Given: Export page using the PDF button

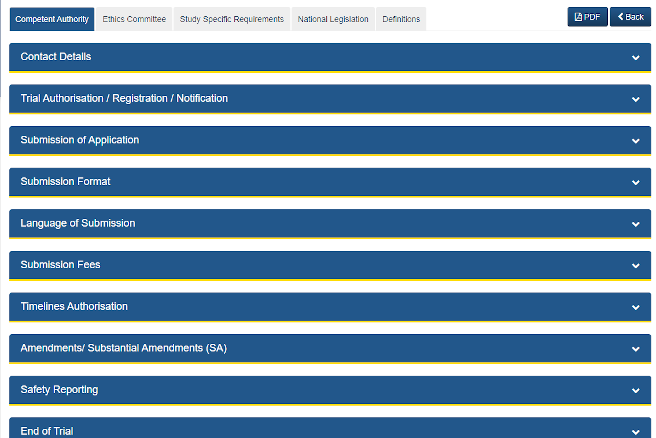Looking at the screenshot, I should [x=587, y=17].
